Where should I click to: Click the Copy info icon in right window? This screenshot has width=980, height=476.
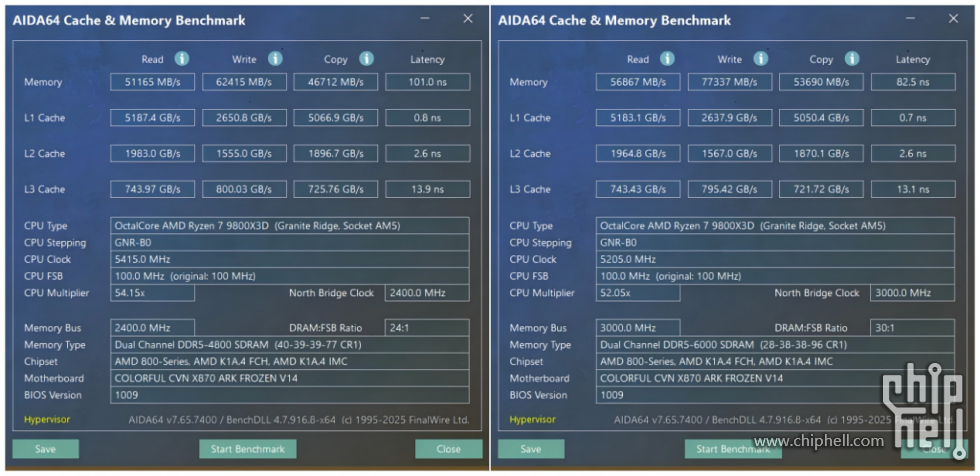[852, 59]
